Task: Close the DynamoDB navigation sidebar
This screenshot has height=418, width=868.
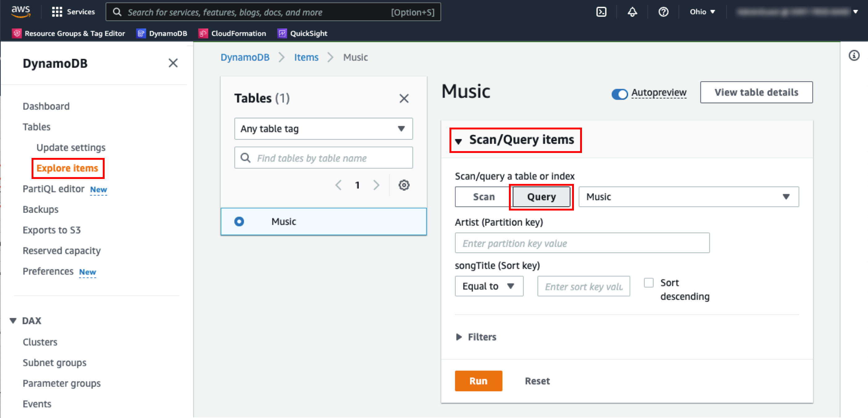Action: tap(173, 63)
